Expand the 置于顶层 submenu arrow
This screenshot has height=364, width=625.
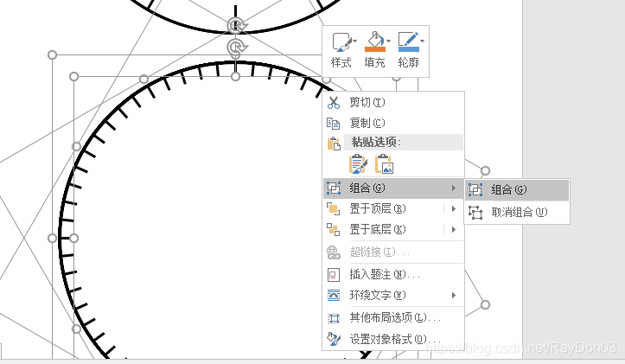pyautogui.click(x=454, y=208)
